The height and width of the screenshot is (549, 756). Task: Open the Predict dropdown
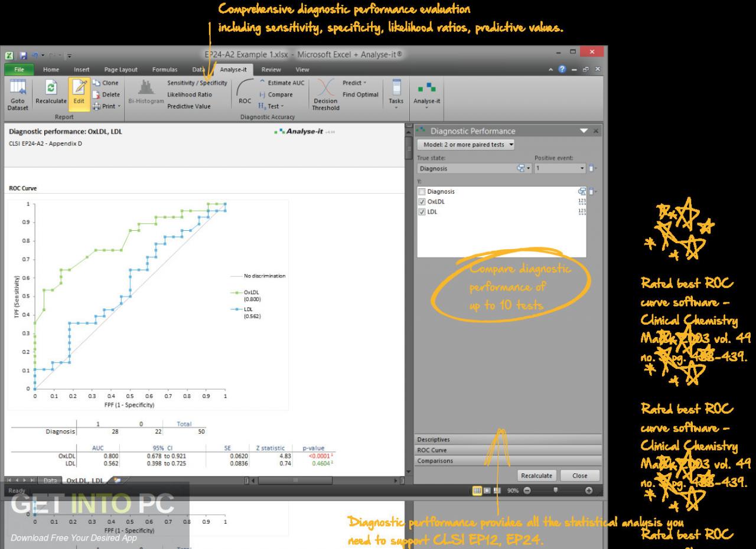[354, 83]
